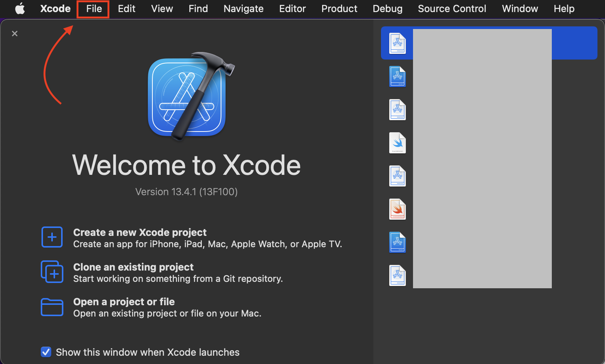Click the clone project double-square plus icon

[52, 272]
